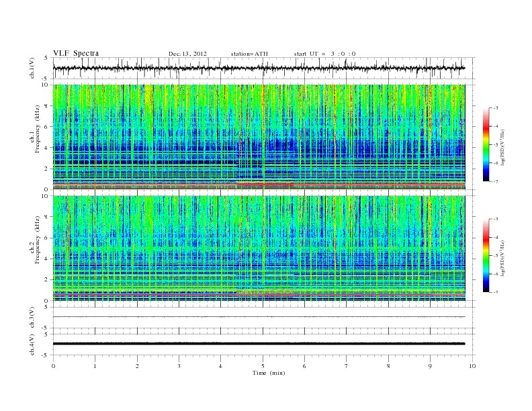Click the time axis tick label "6"
Image resolution: width=532 pixels, height=411 pixels.
(304, 366)
